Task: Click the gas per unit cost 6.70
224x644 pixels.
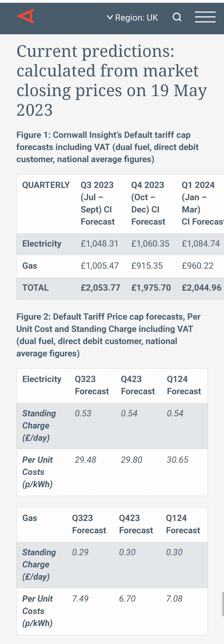Action: click(127, 599)
